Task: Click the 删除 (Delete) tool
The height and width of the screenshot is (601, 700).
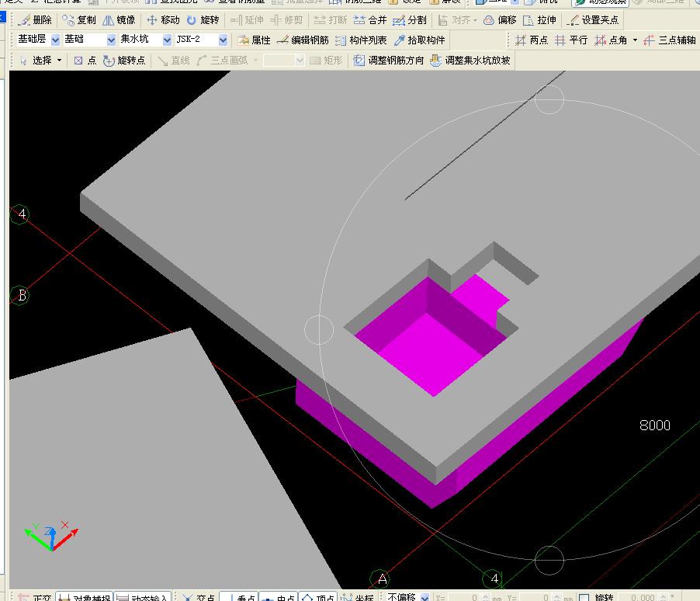Action: pos(36,20)
